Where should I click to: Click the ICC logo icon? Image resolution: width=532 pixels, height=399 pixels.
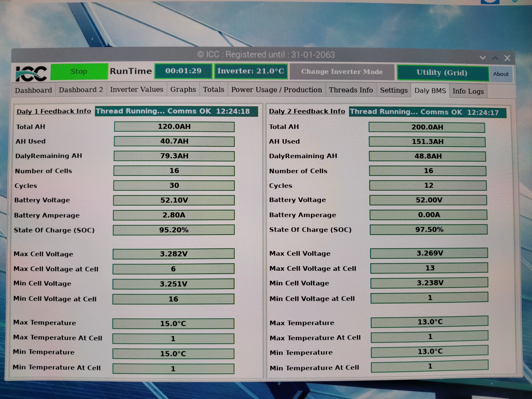tap(31, 73)
